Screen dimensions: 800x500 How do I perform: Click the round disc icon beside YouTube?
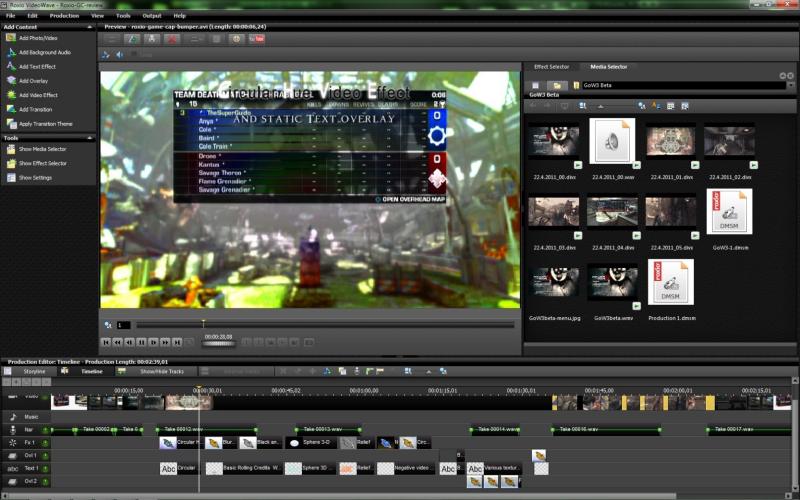coord(236,39)
